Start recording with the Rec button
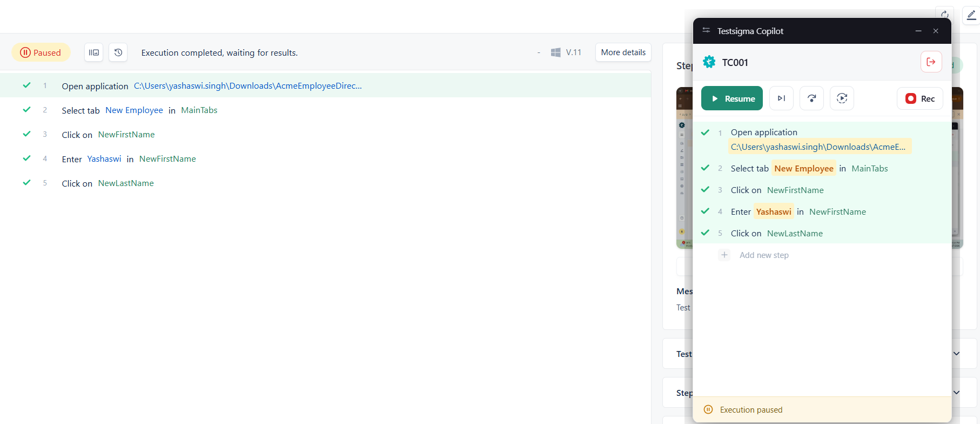The width and height of the screenshot is (980, 424). (920, 98)
